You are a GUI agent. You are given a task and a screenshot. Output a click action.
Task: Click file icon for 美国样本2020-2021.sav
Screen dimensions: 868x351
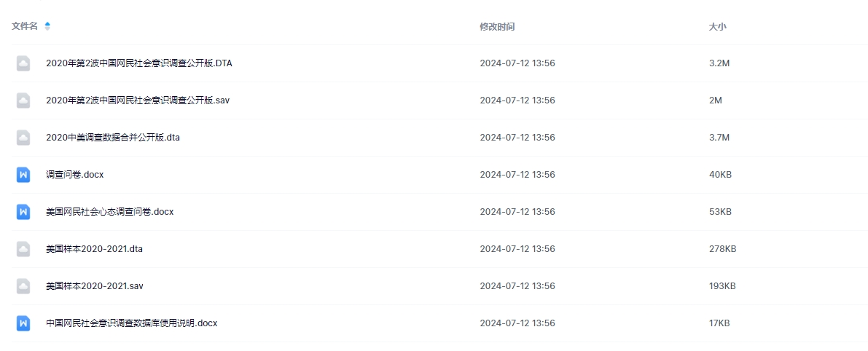point(23,286)
